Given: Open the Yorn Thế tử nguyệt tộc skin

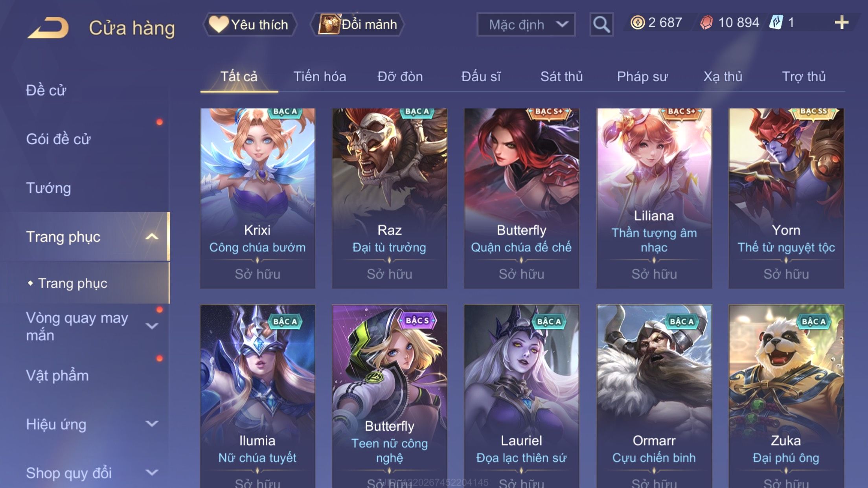Looking at the screenshot, I should click(x=786, y=198).
